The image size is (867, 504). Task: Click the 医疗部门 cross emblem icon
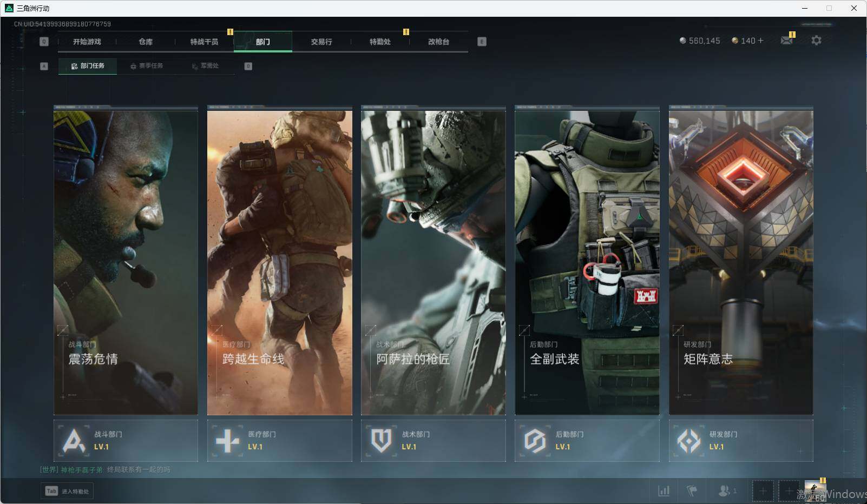pyautogui.click(x=227, y=441)
